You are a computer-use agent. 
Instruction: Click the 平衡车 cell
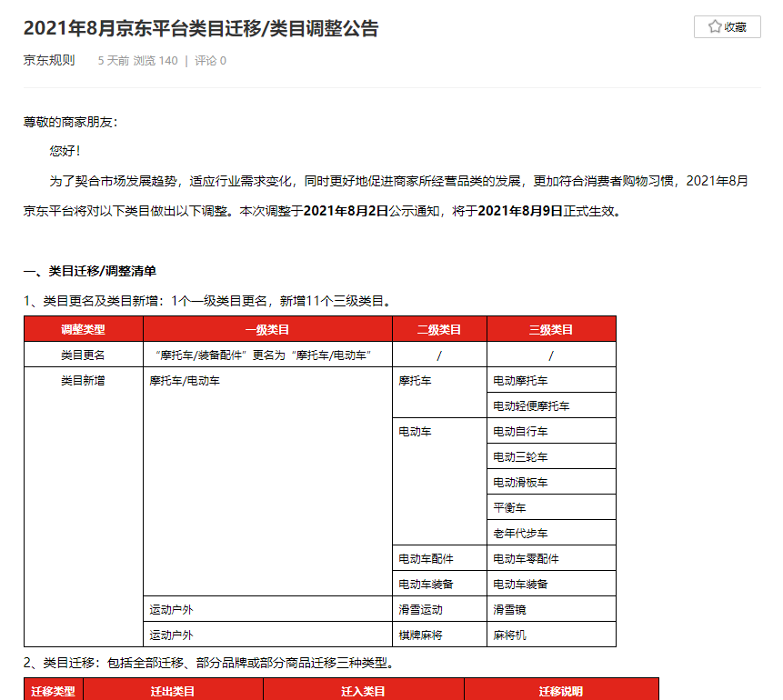[551, 508]
